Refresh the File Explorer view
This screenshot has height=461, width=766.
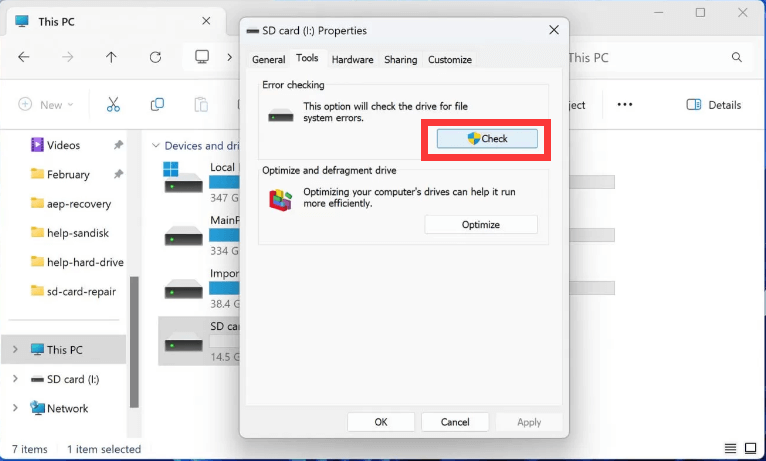point(155,57)
